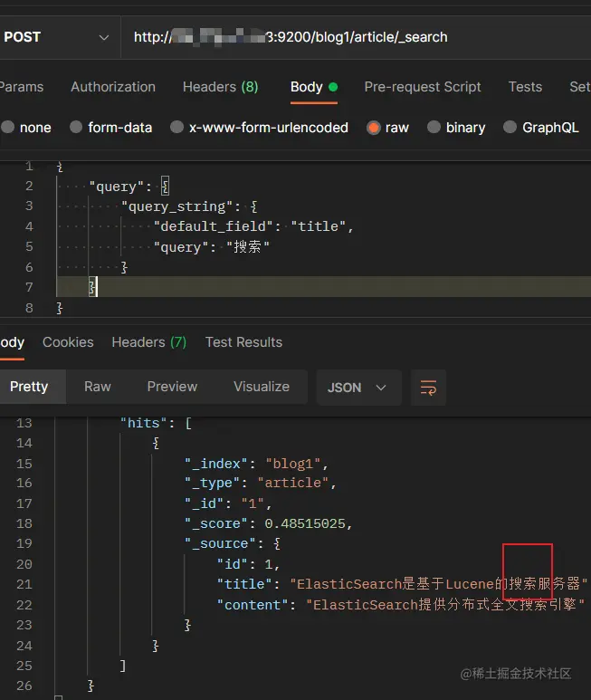Select the x-www-form-urlencoded body type
The width and height of the screenshot is (591, 700).
point(259,128)
